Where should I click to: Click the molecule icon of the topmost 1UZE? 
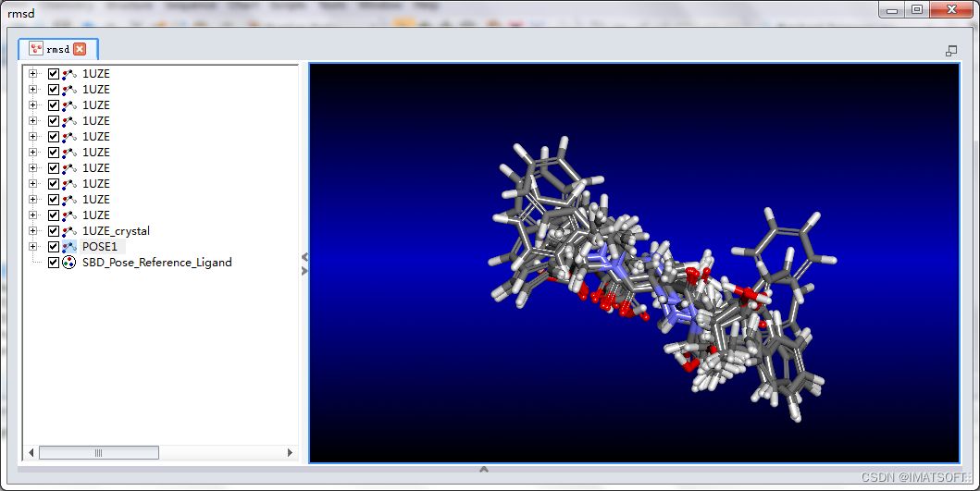(x=69, y=74)
